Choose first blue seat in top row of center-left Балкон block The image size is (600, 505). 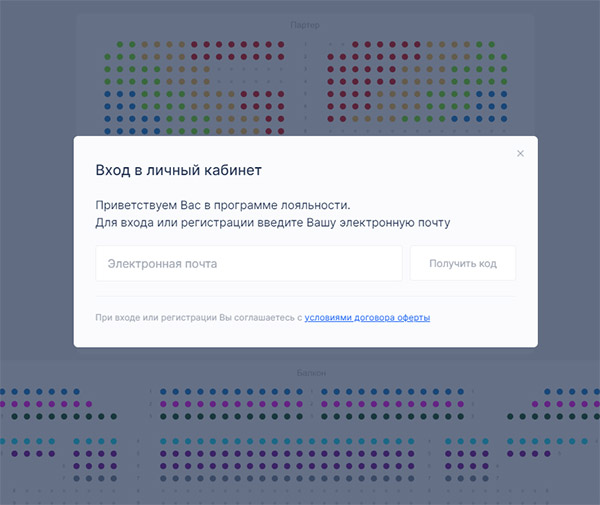[163, 392]
